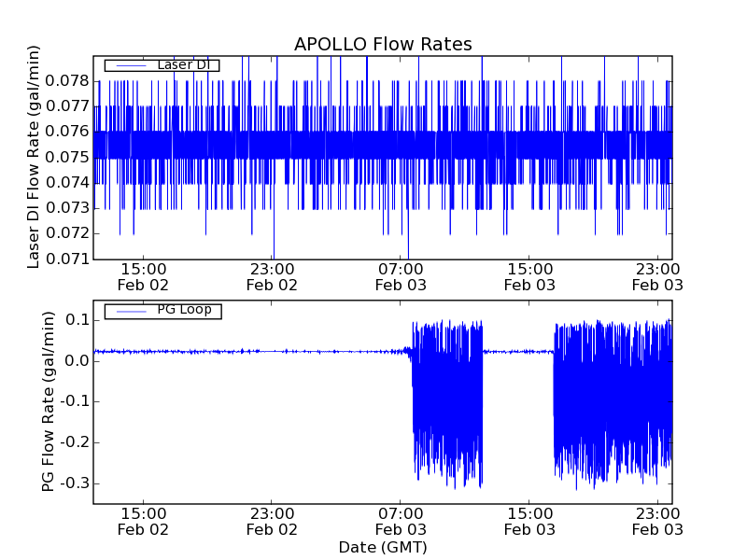Click the 0.072 y-axis tick label
The height and width of the screenshot is (560, 747).
click(x=67, y=232)
